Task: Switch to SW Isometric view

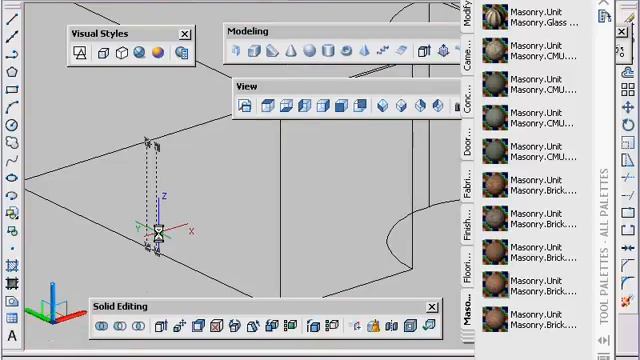Action: pos(382,106)
